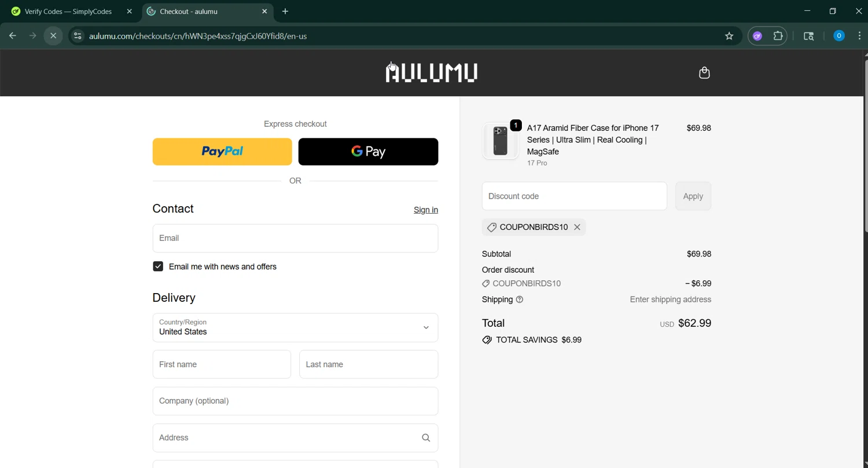This screenshot has width=868, height=468.
Task: Close the Checkout - aulumu tab
Action: coord(264,11)
